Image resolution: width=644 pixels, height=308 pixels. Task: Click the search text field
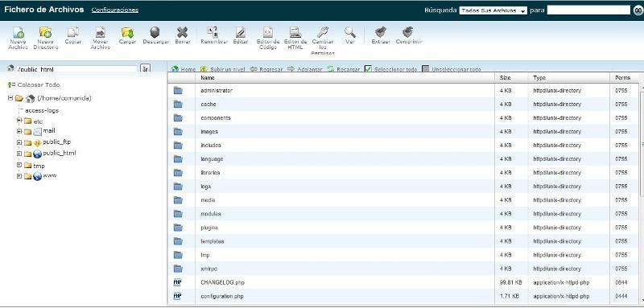tap(588, 10)
